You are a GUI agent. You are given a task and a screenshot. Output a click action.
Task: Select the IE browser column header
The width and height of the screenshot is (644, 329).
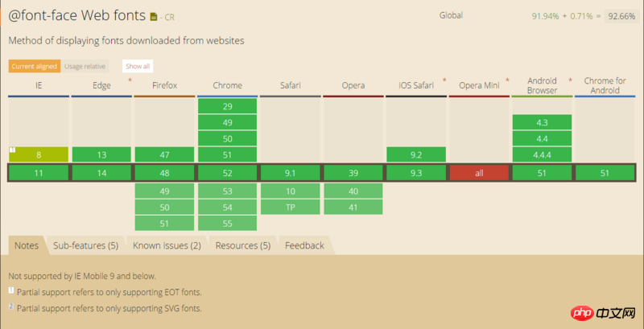[39, 85]
